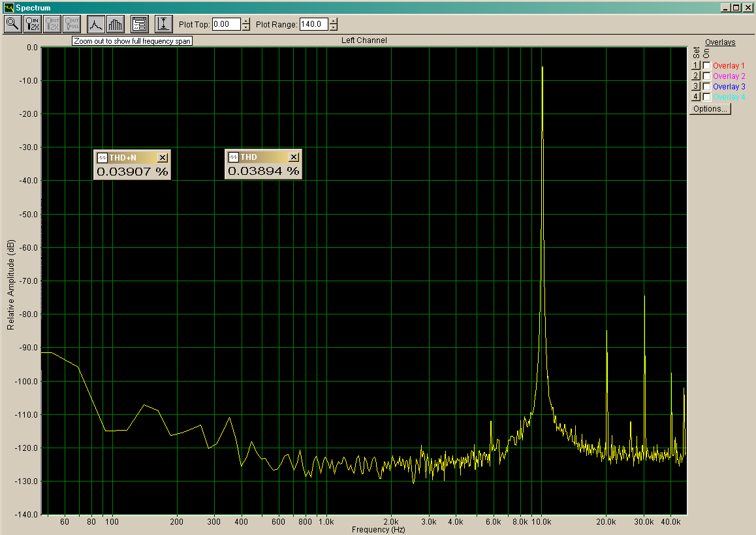Click the THD+N reading 0.03907 %
The width and height of the screenshot is (756, 535).
[x=132, y=172]
